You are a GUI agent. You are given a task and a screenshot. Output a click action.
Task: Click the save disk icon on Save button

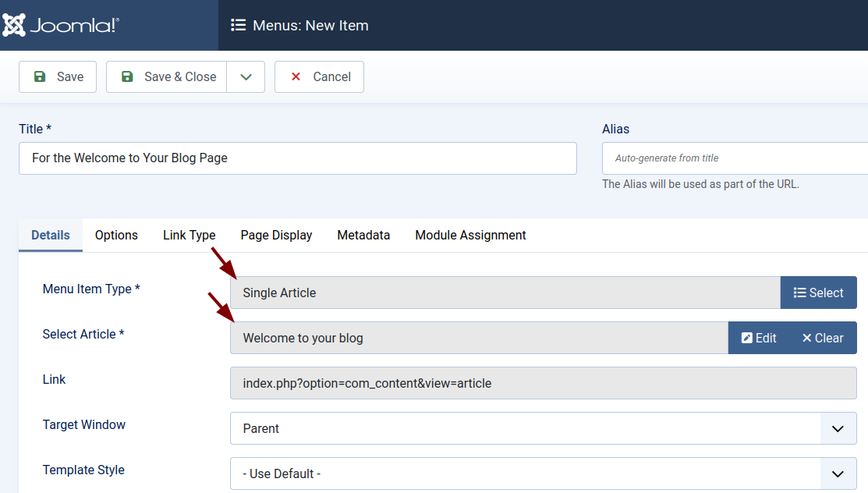pos(39,76)
